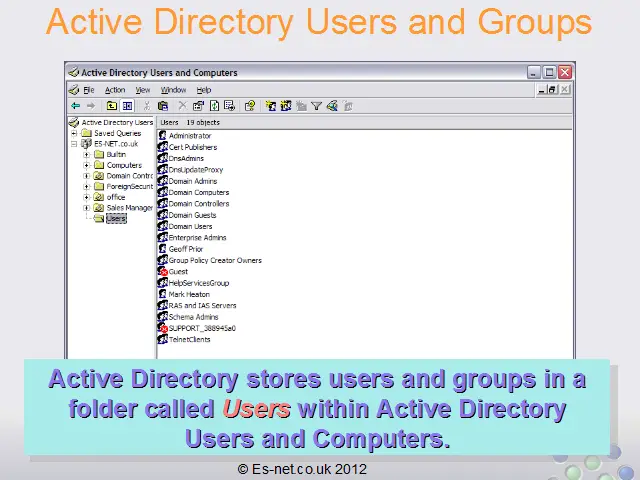Select Active Directory Users root node
640x480 pixels.
(x=117, y=122)
